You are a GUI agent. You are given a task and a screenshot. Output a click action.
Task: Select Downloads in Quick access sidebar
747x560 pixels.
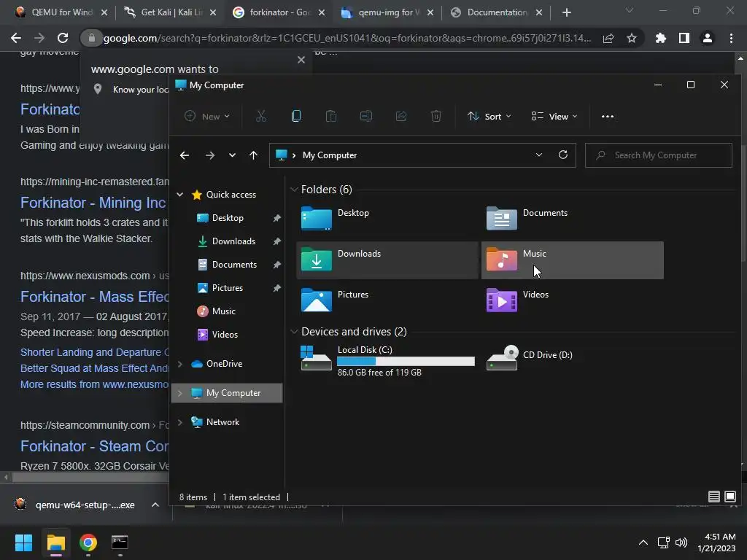233,241
